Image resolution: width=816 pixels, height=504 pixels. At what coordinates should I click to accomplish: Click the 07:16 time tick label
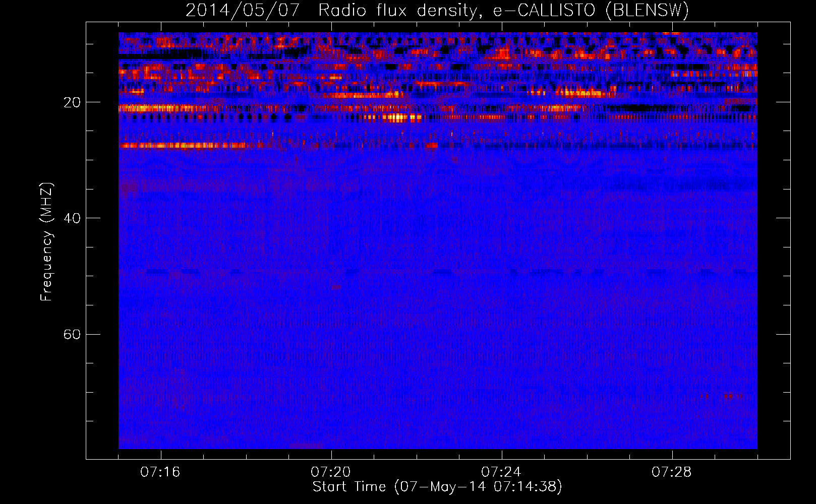(160, 472)
